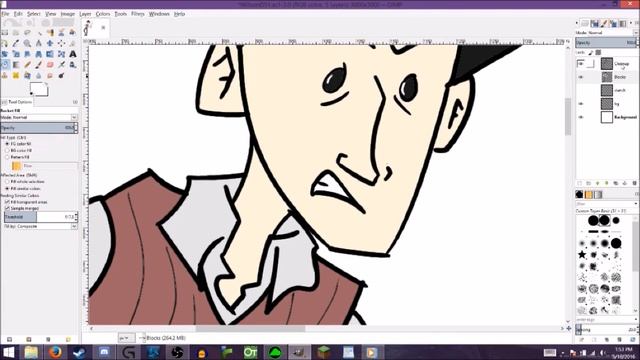
Task: Hide the bg layer eye icon
Action: [581, 104]
